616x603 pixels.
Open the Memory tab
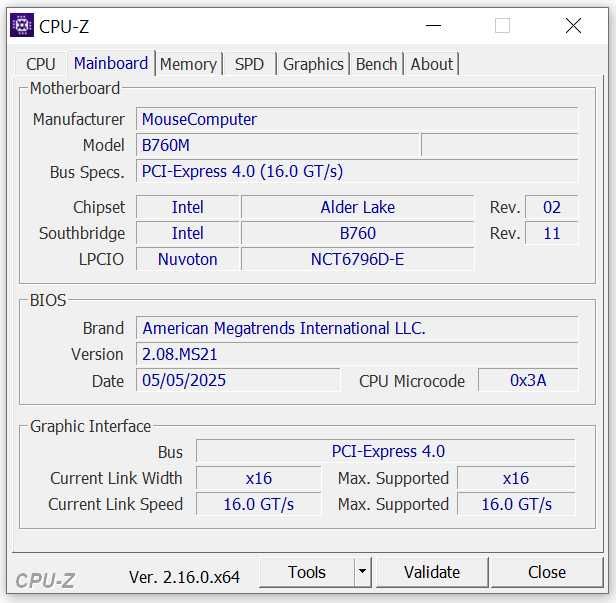(188, 64)
